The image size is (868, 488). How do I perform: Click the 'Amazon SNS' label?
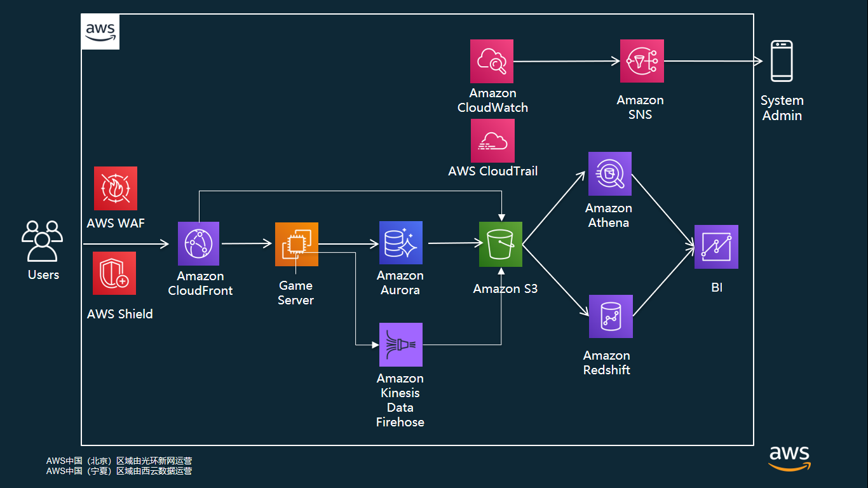(640, 107)
